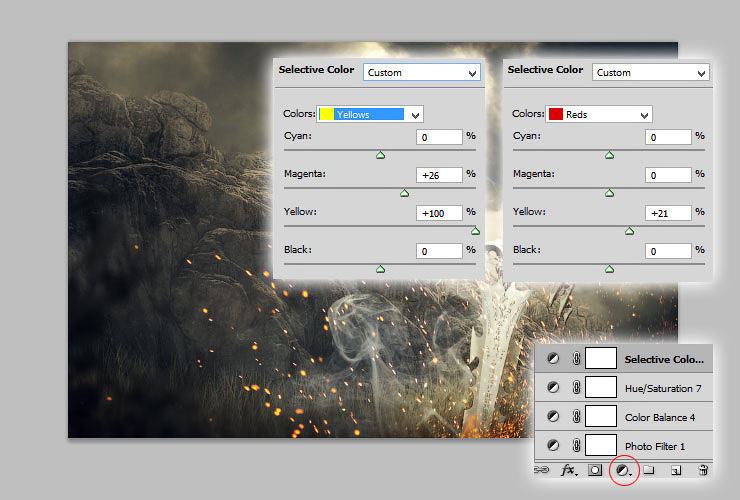Click Black value field in Reds panel

668,251
